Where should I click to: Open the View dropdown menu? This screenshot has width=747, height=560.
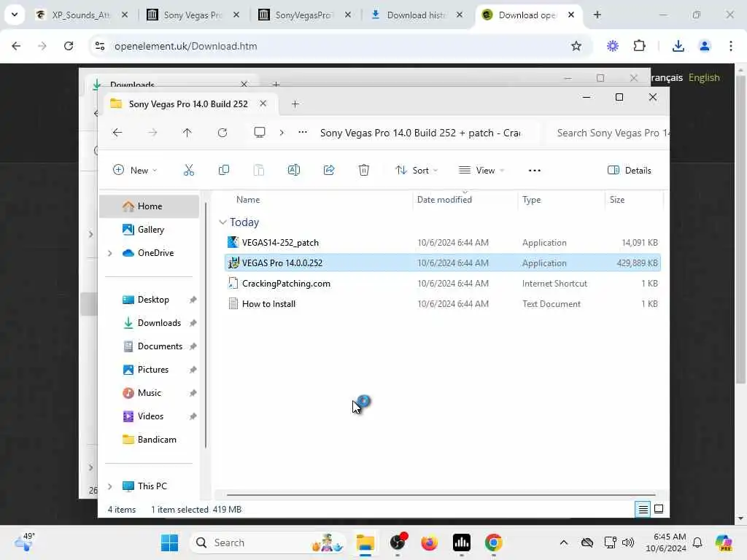(481, 171)
